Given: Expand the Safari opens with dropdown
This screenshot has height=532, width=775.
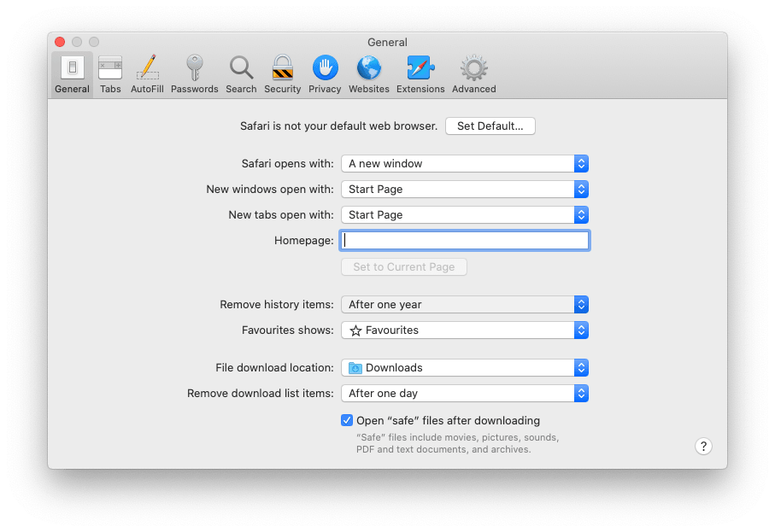Looking at the screenshot, I should click(x=465, y=163).
